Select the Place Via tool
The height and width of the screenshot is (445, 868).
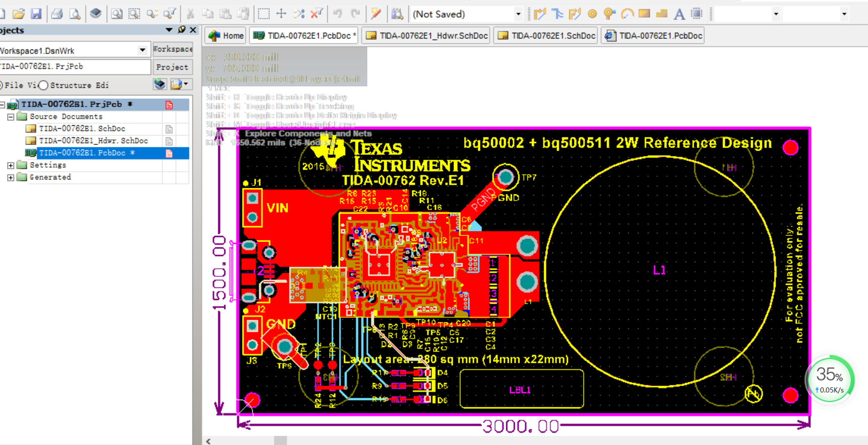[x=609, y=14]
